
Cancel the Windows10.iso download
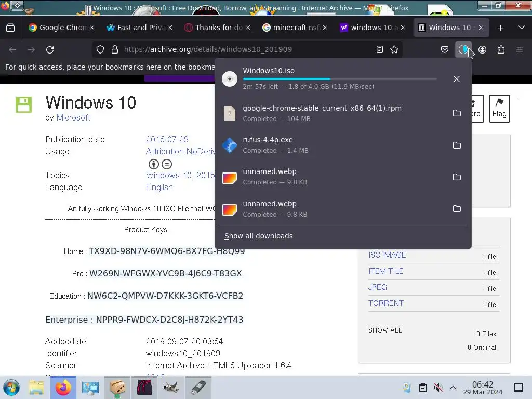[x=457, y=79]
